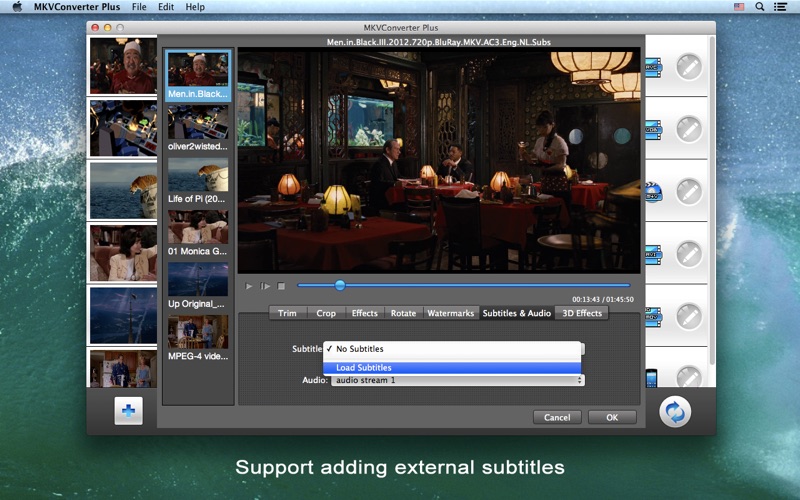
Task: Play the video preview
Action: 249,286
